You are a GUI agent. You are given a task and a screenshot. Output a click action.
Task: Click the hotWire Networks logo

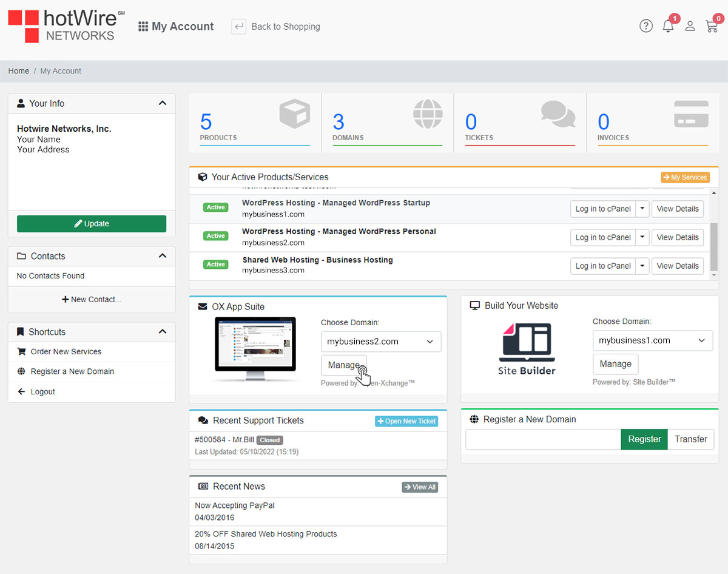point(66,26)
